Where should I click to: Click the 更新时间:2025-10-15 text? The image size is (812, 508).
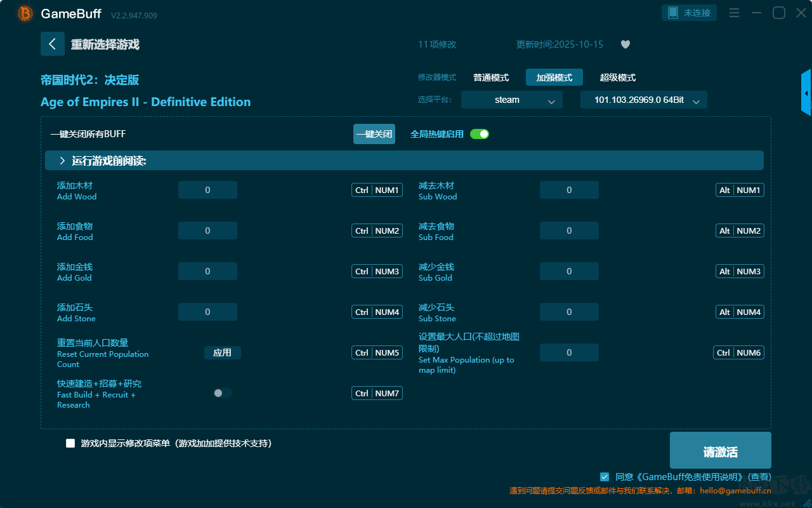[560, 44]
